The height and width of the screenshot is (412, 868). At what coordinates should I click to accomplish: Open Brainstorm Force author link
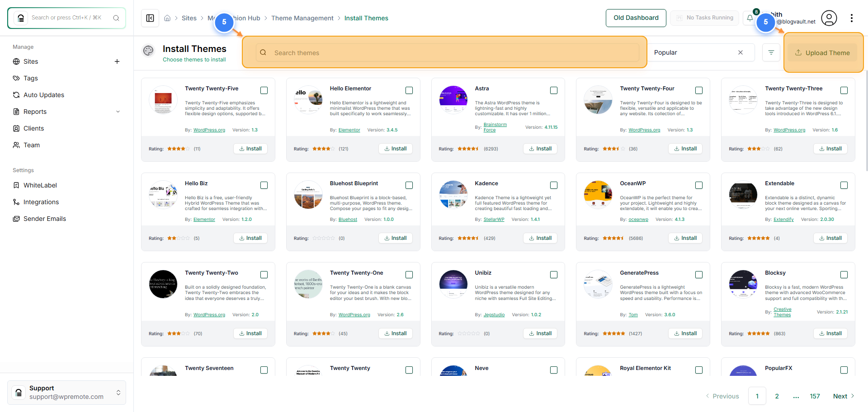[x=495, y=127]
